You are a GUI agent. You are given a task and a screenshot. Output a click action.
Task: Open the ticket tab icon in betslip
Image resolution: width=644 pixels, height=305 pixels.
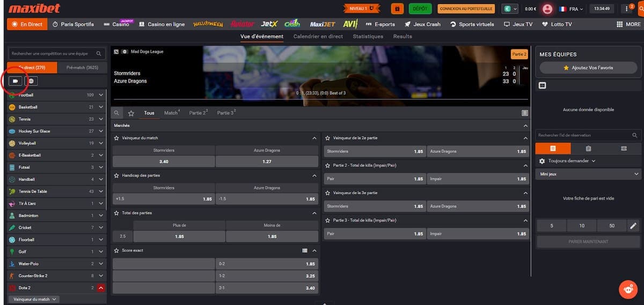[x=624, y=148]
